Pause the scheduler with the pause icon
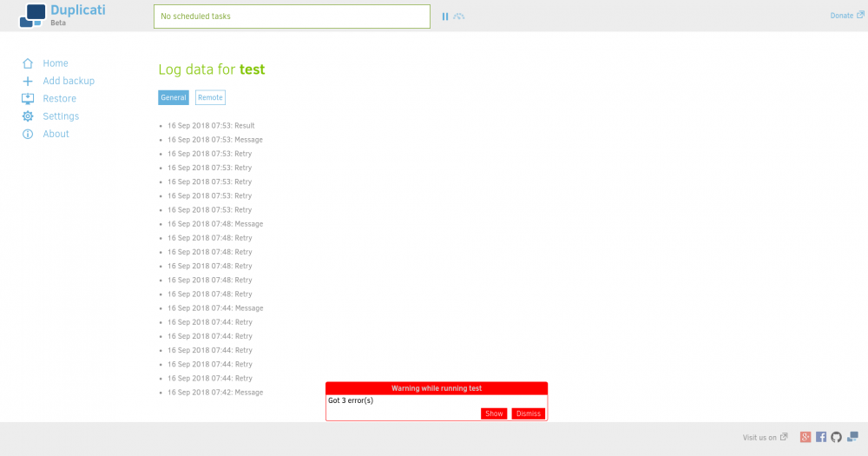 [x=445, y=17]
